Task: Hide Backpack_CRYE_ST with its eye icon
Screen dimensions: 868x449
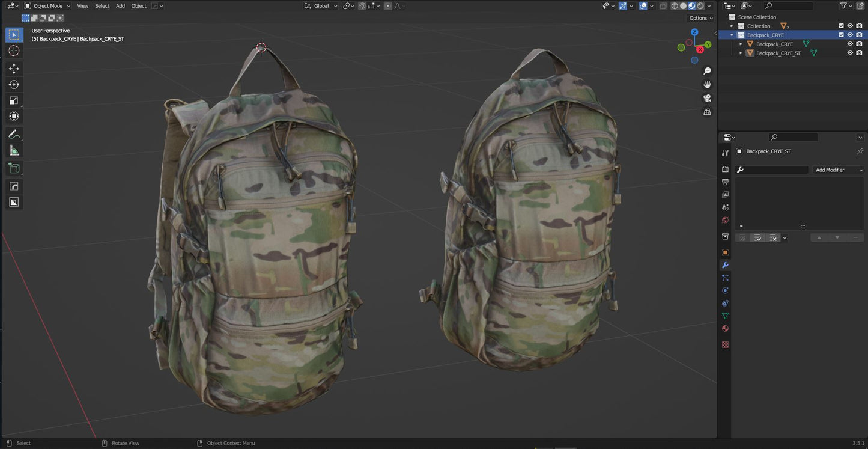Action: click(850, 53)
